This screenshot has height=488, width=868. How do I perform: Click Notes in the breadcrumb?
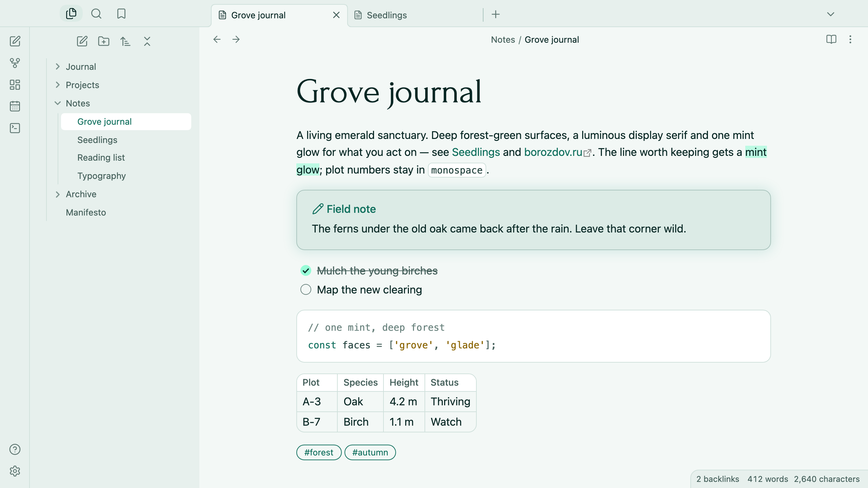[503, 40]
